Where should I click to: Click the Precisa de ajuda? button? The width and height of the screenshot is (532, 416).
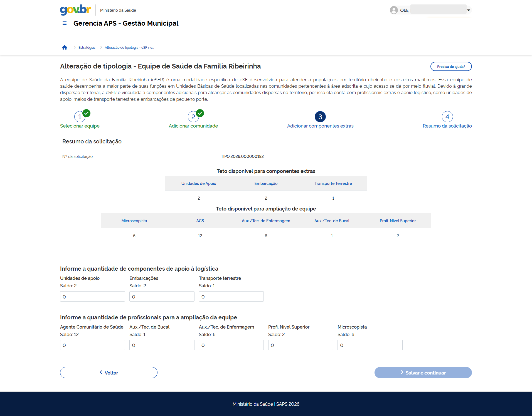451,67
